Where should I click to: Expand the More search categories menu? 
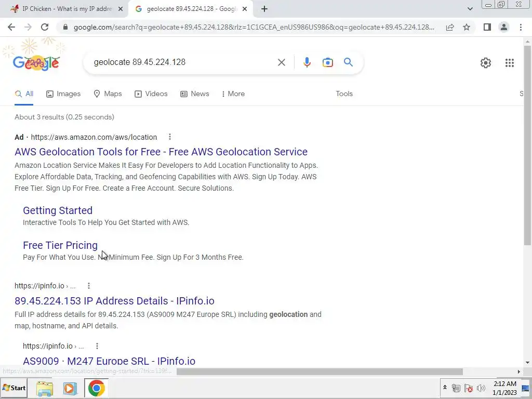pos(233,94)
